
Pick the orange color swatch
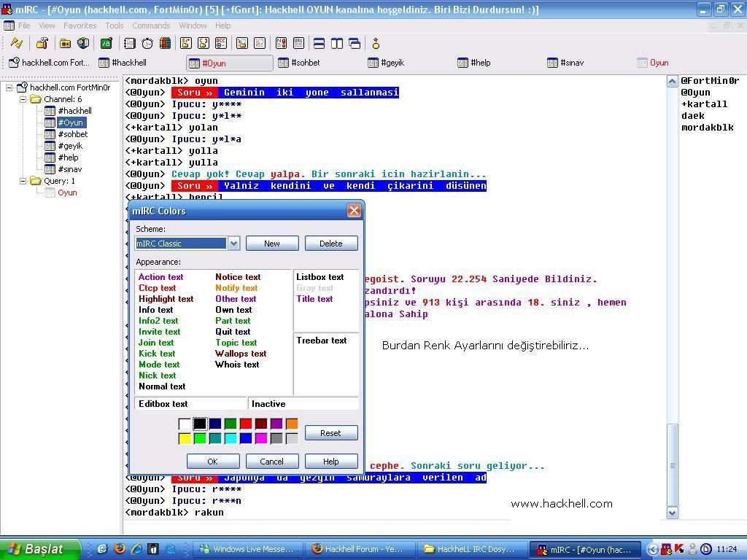292,424
